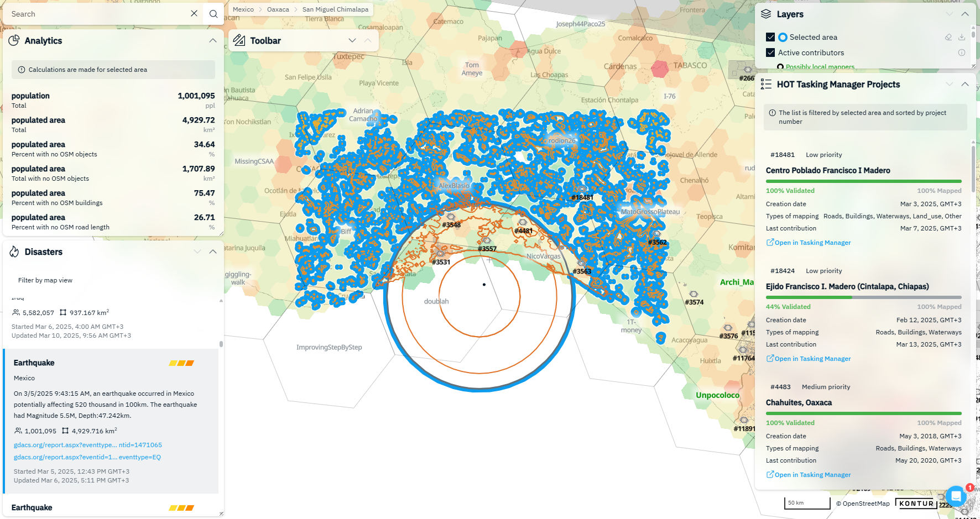
Task: Click map marker for project #3574
Action: pyautogui.click(x=694, y=294)
